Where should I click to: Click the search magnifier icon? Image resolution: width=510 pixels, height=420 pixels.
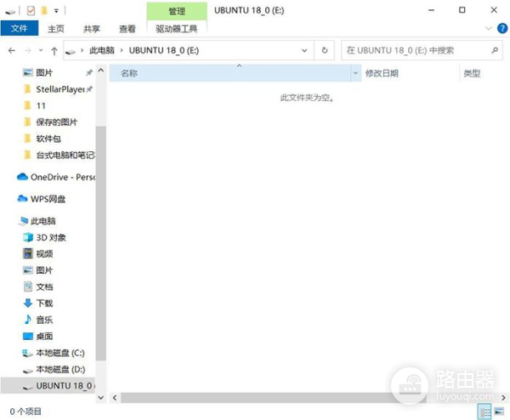(495, 50)
